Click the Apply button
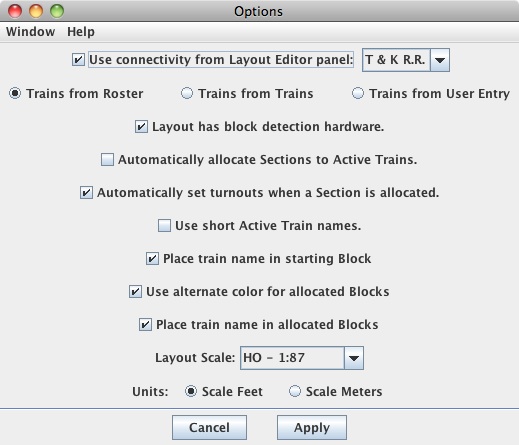 tap(312, 428)
